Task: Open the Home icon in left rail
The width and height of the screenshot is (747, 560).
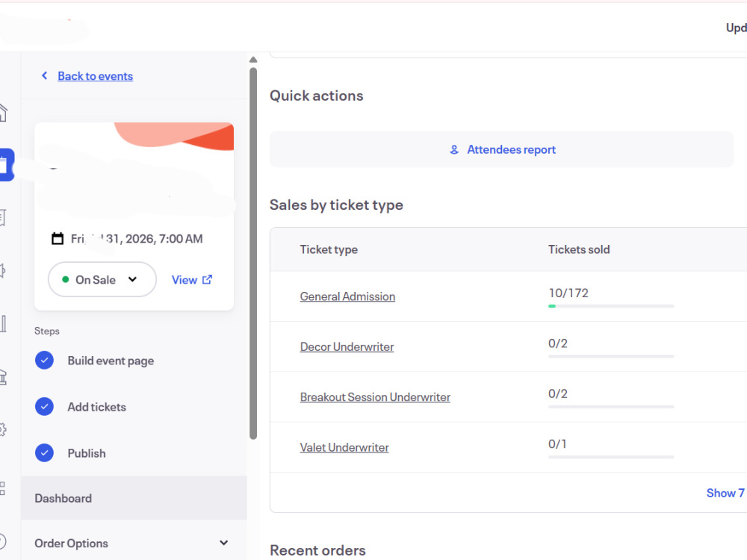Action: coord(3,113)
